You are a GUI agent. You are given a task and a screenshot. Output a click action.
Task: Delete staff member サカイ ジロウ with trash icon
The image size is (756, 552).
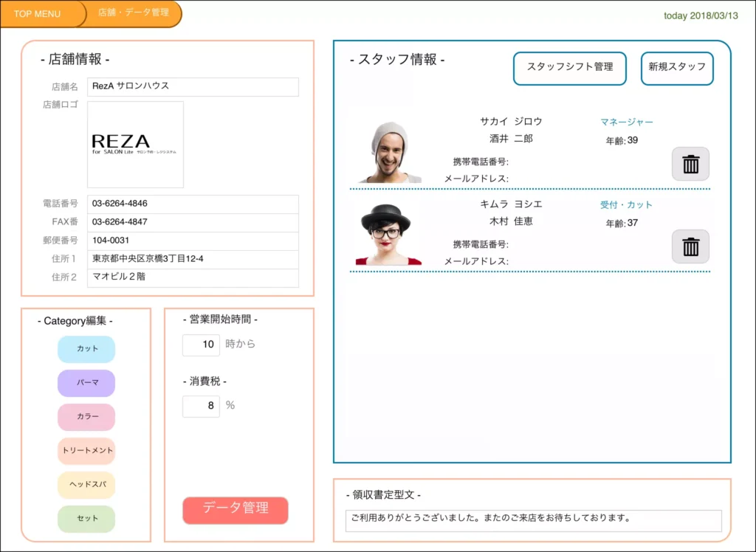690,164
